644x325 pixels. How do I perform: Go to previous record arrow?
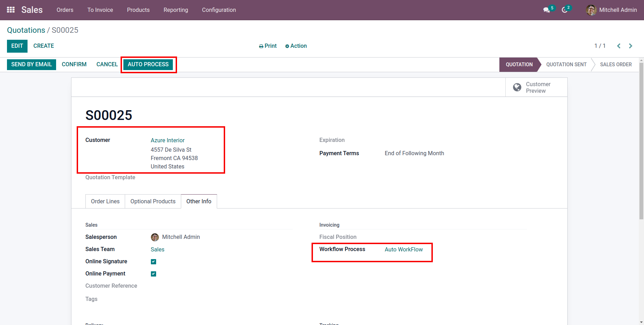click(x=619, y=46)
